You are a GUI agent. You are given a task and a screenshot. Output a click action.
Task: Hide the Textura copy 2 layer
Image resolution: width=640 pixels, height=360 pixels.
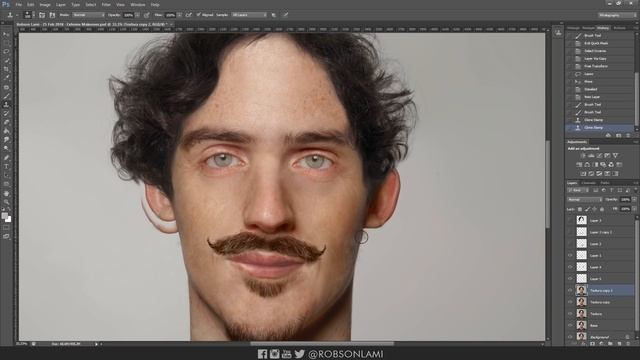pos(570,290)
